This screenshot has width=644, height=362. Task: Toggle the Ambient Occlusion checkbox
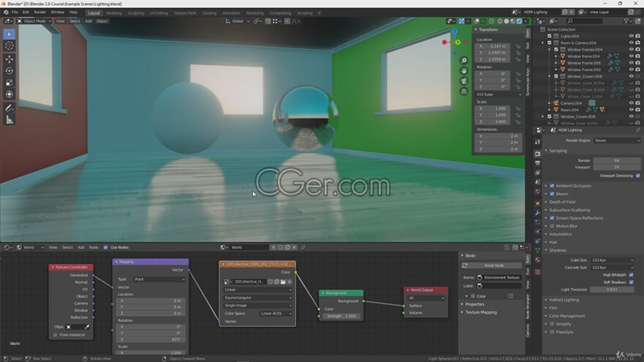(x=552, y=186)
